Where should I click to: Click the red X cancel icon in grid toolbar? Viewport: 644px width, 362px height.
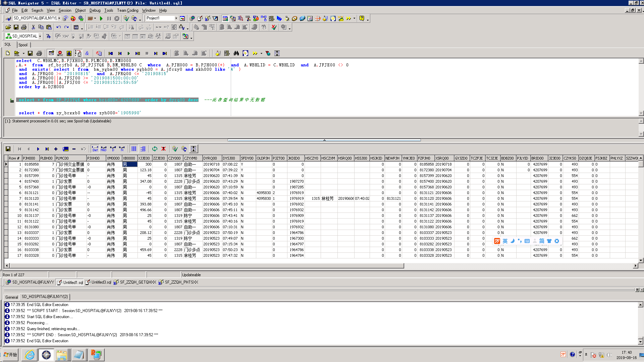(163, 149)
